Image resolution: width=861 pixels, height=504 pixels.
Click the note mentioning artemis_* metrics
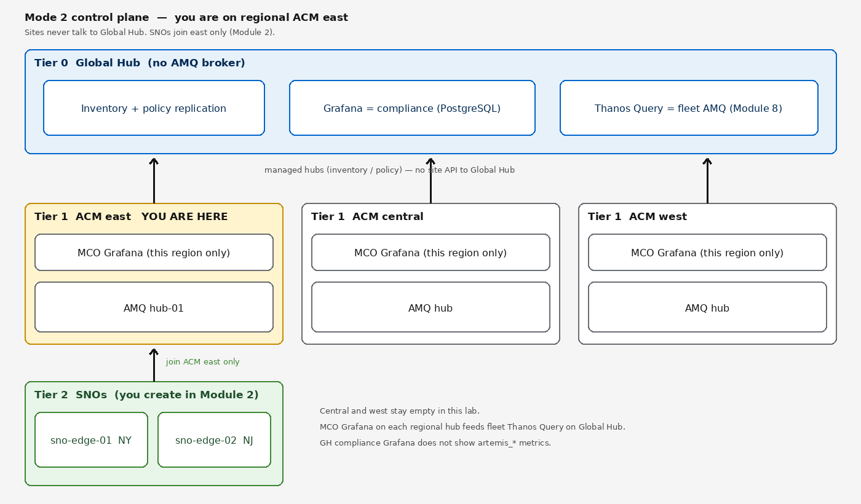pos(435,443)
